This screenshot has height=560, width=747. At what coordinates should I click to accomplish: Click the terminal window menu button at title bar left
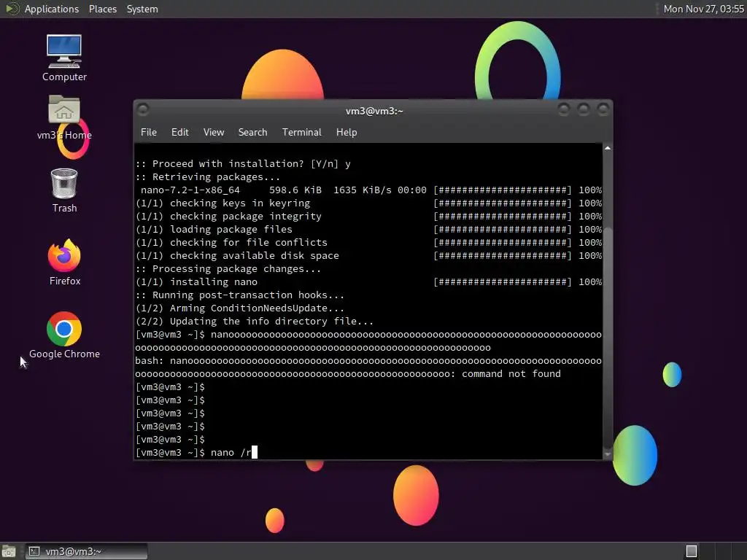pyautogui.click(x=143, y=110)
